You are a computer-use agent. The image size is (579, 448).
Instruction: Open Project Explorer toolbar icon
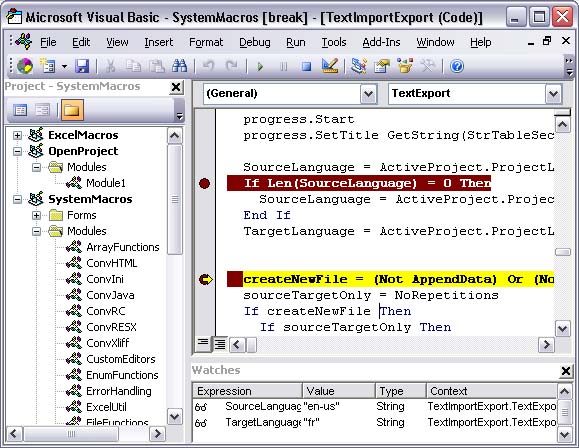pos(359,66)
